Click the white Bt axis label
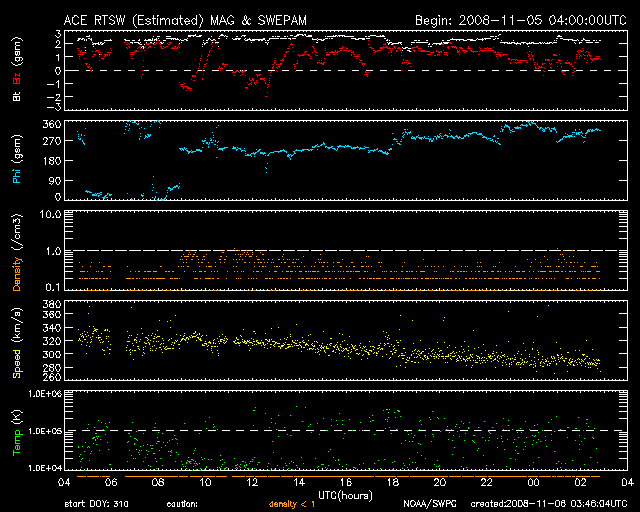 [x=15, y=96]
